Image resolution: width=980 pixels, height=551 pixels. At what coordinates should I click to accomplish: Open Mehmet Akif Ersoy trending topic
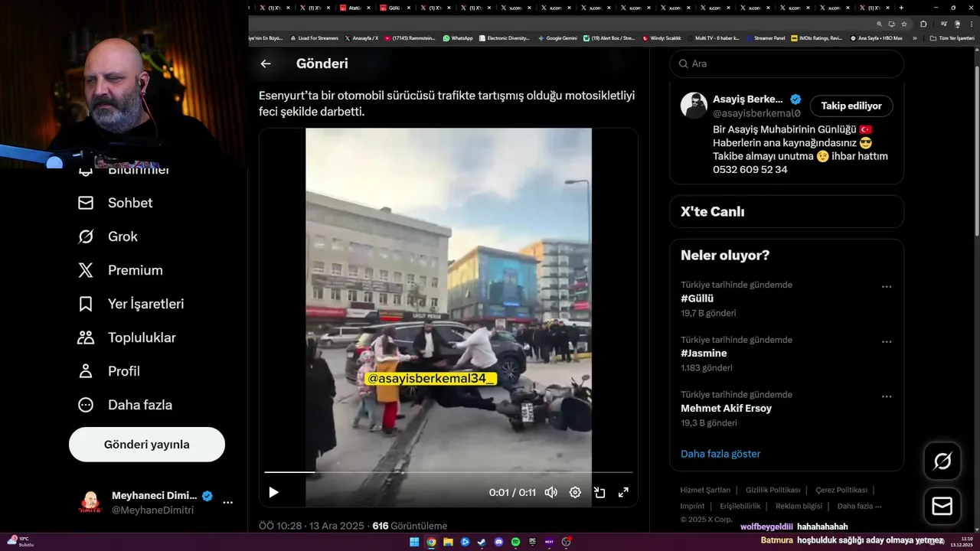(x=726, y=409)
